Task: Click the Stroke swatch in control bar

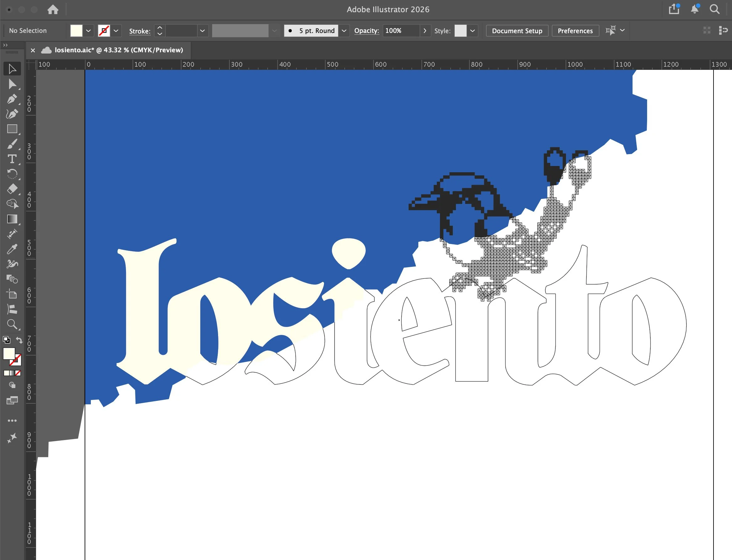Action: 104,31
